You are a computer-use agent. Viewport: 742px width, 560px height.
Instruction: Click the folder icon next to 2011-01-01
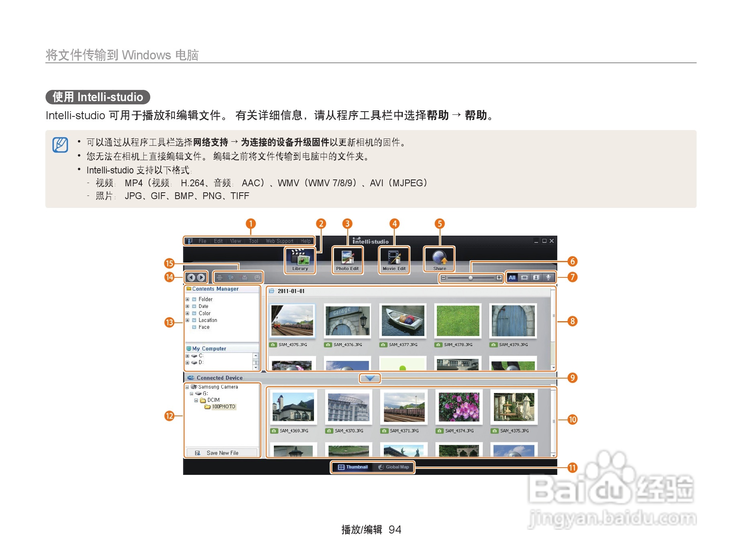tap(271, 291)
